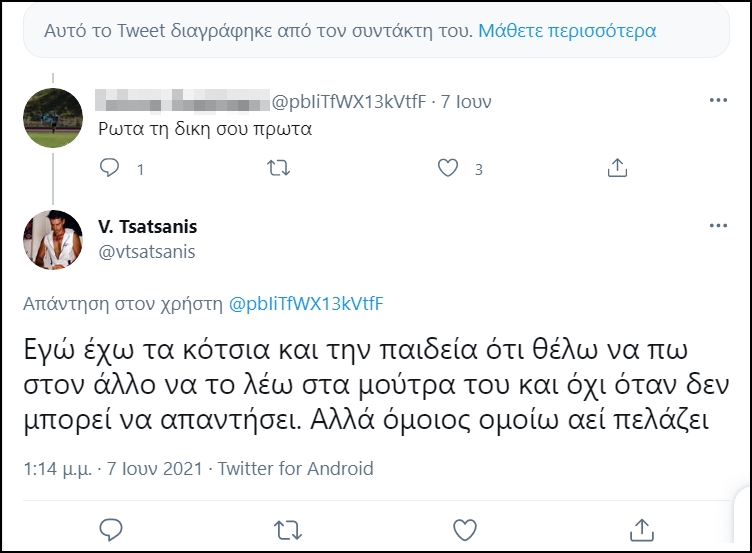Open more options for V. Tsatsanis tweet

click(718, 227)
